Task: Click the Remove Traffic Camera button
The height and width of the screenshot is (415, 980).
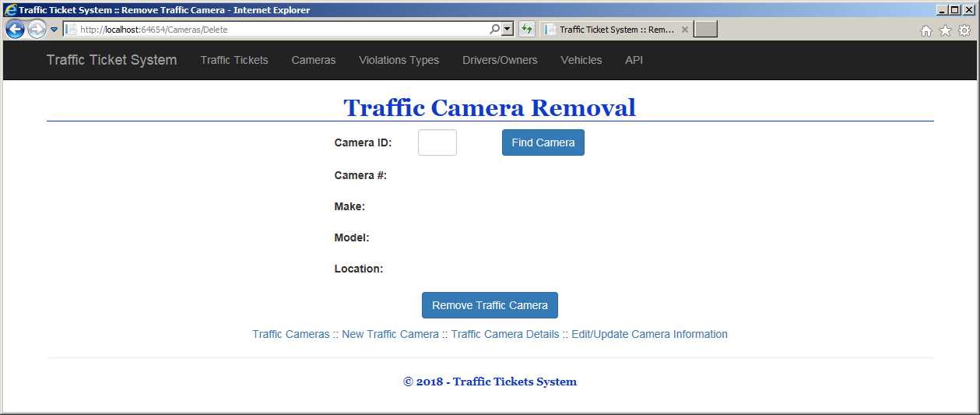Action: coord(490,305)
